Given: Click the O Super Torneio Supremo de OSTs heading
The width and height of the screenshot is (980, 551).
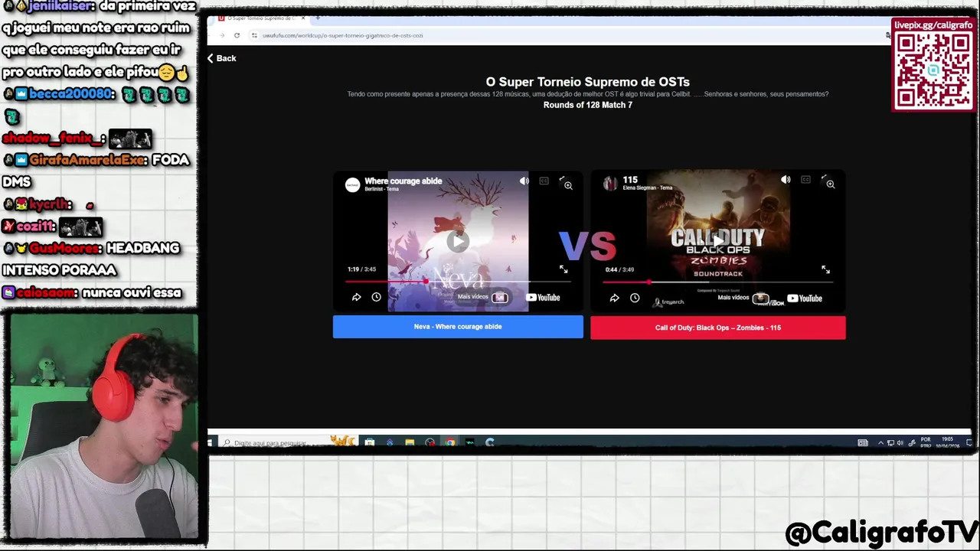Looking at the screenshot, I should coord(587,82).
